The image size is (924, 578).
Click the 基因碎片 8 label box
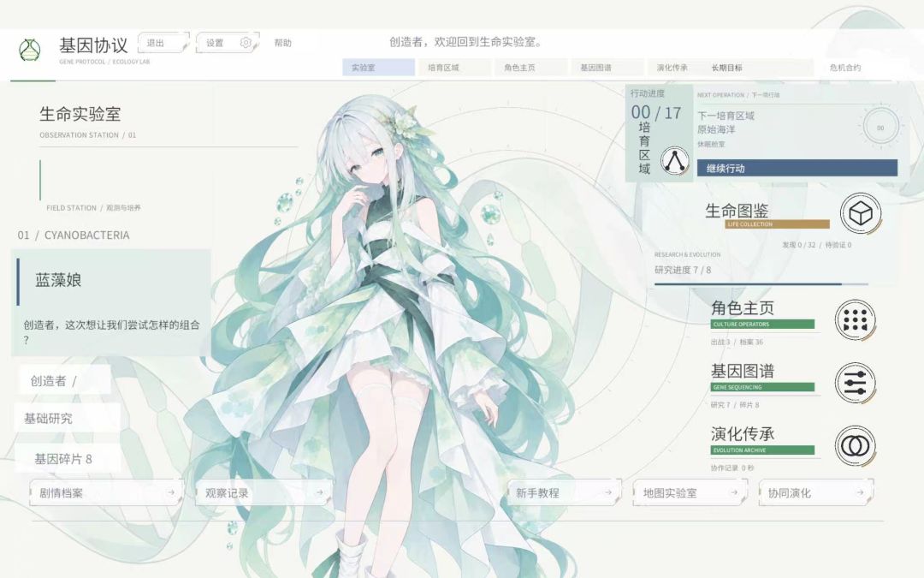(68, 458)
